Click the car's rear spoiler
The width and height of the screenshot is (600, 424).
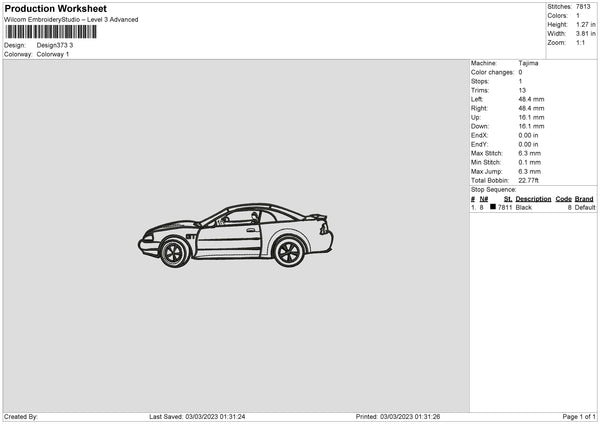click(316, 218)
